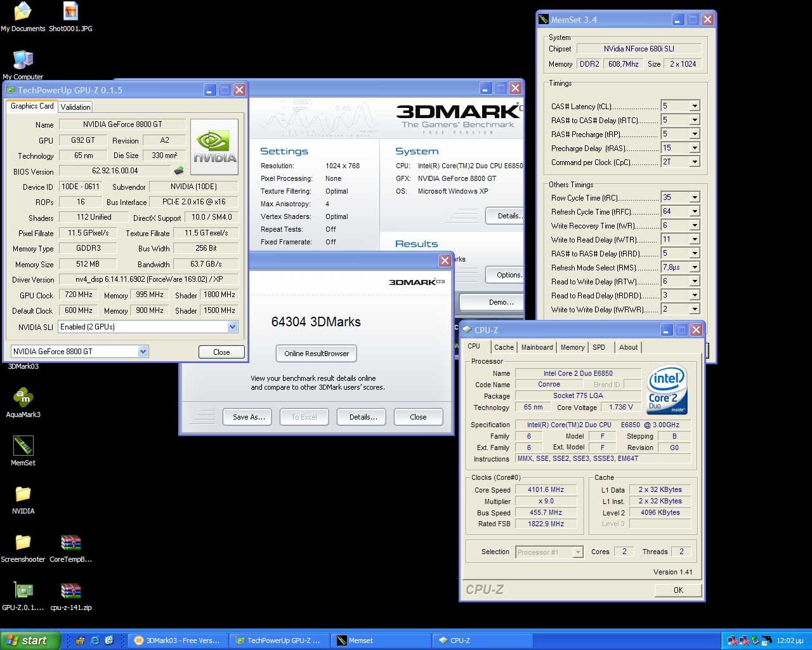Image resolution: width=812 pixels, height=650 pixels.
Task: Click the first network tray icon
Action: coord(732,640)
